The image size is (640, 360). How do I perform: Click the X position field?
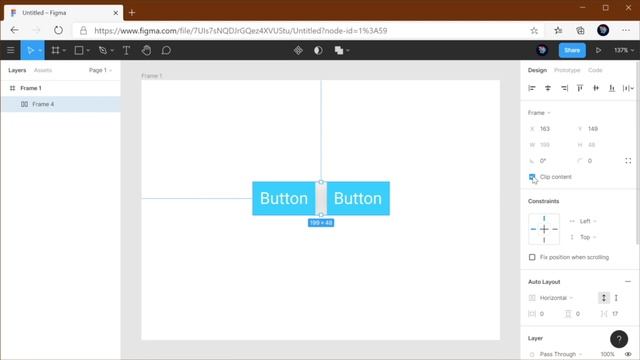[x=550, y=129]
